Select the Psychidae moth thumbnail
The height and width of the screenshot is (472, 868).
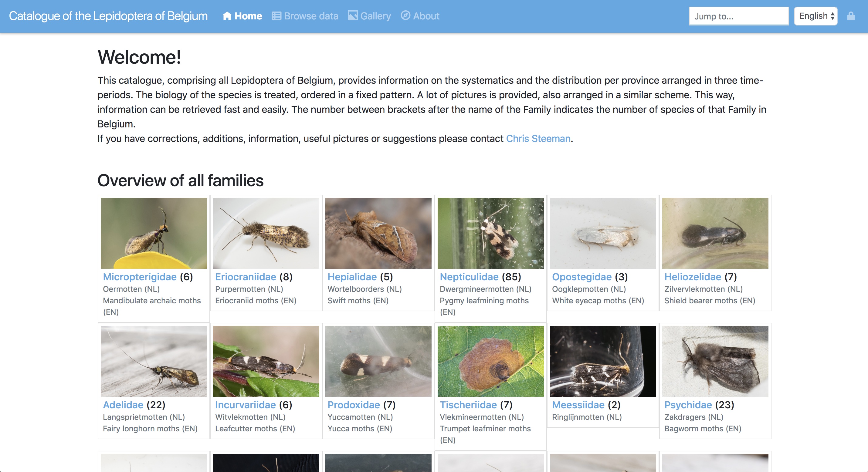715,361
